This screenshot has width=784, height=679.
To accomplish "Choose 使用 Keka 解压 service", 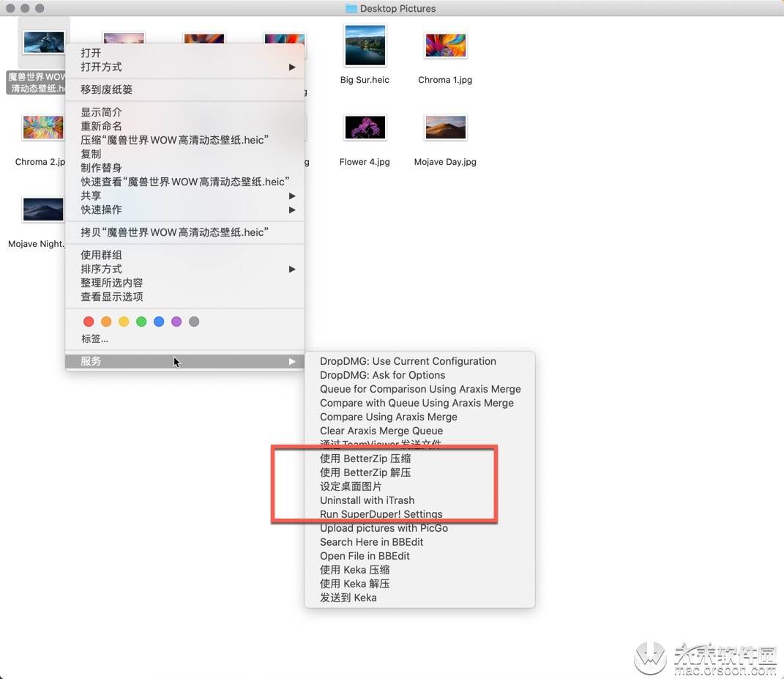I will (x=419, y=584).
